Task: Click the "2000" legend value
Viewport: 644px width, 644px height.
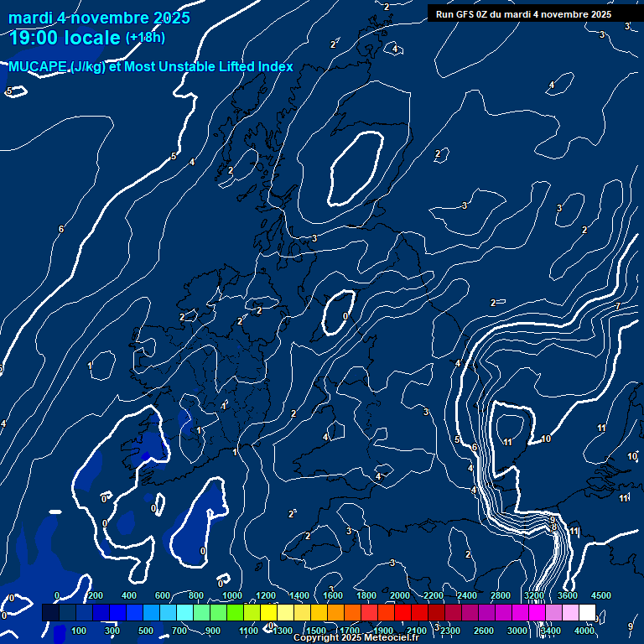Action: pyautogui.click(x=400, y=595)
